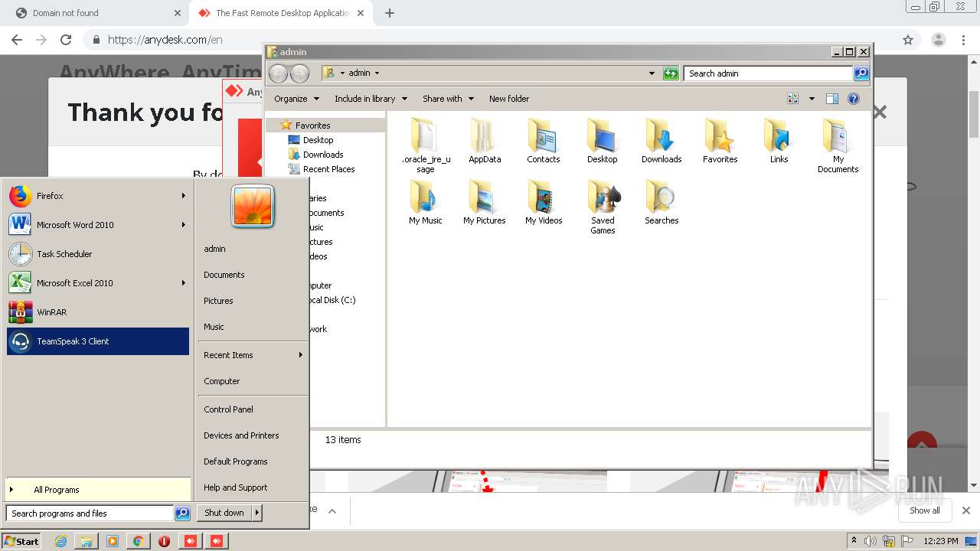Click the Start button
This screenshot has width=980, height=551.
tap(21, 541)
